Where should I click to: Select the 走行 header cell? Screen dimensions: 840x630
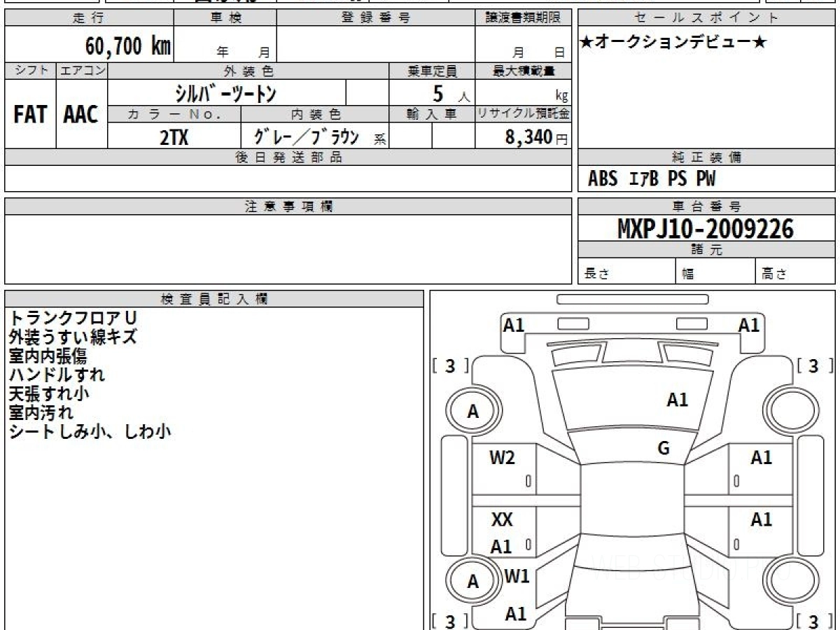tap(89, 18)
